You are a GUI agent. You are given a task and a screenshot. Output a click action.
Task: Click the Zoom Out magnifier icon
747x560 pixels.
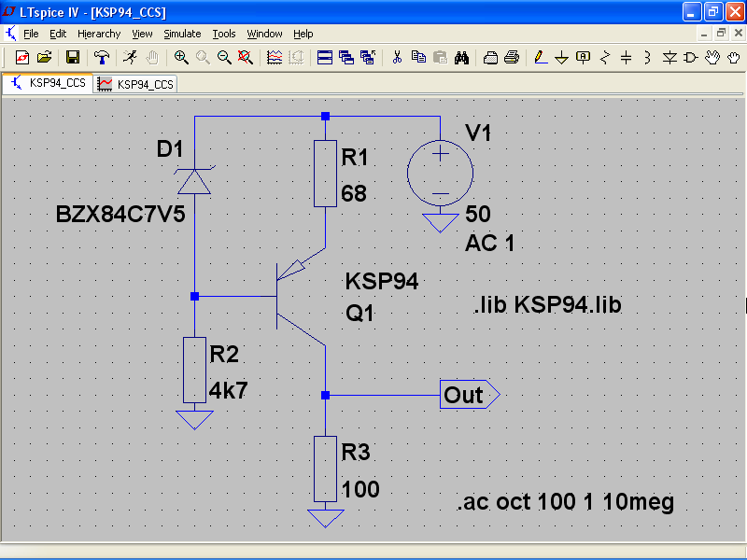coord(224,58)
